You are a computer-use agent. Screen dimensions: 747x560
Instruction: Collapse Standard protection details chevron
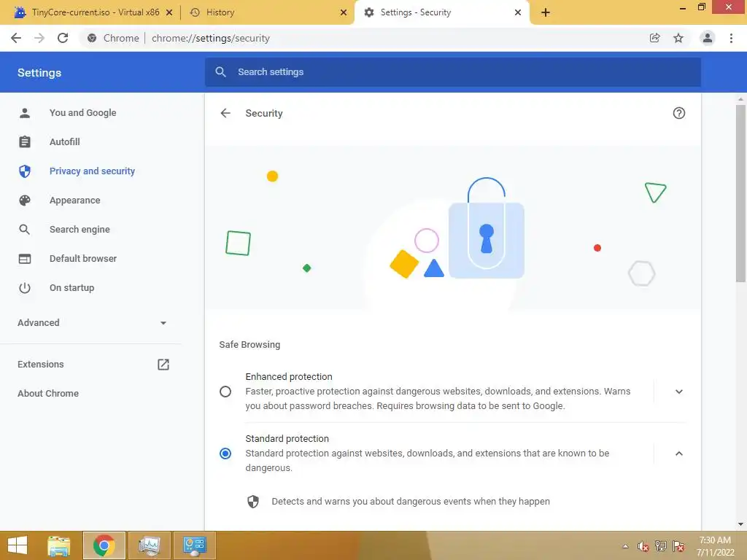click(x=679, y=454)
